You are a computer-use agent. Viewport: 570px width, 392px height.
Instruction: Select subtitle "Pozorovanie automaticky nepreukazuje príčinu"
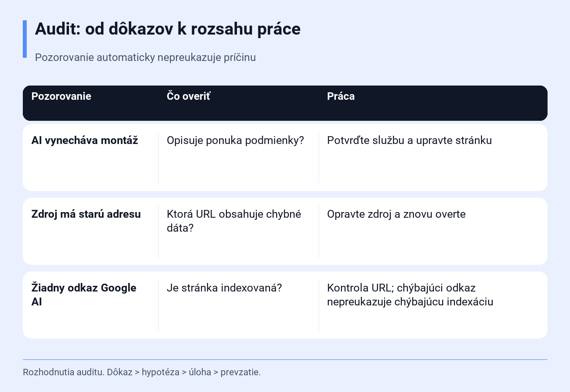tap(145, 57)
